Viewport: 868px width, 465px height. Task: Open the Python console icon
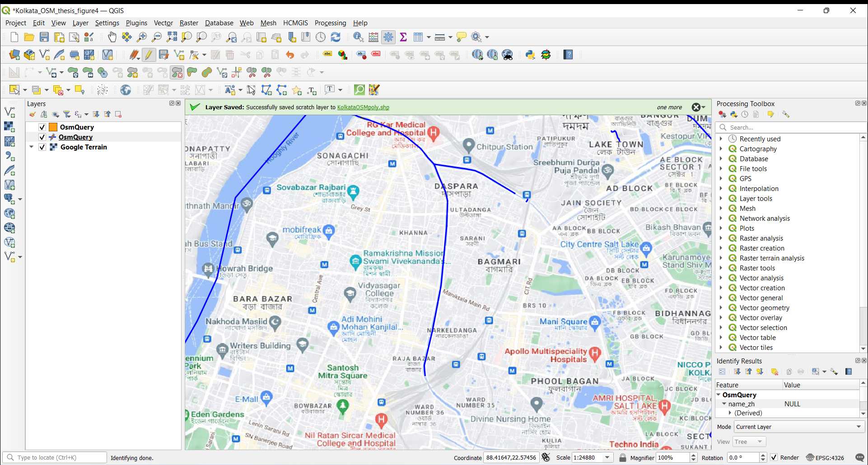point(530,55)
